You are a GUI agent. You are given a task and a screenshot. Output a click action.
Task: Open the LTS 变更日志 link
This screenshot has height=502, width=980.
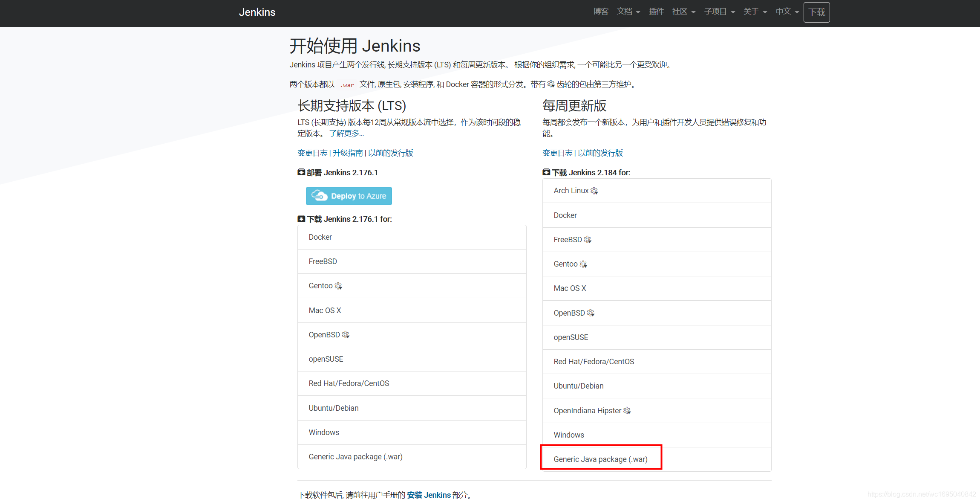312,153
